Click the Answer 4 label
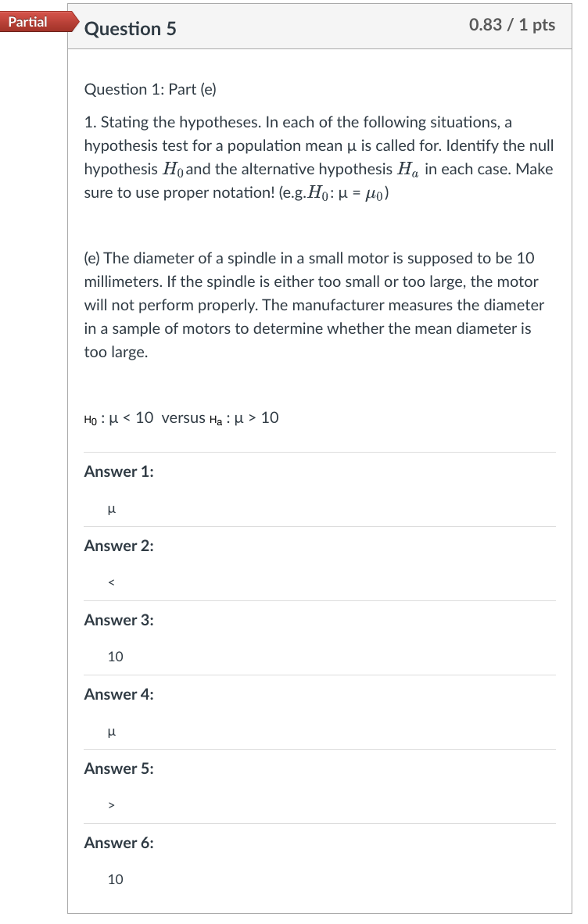 pyautogui.click(x=117, y=694)
